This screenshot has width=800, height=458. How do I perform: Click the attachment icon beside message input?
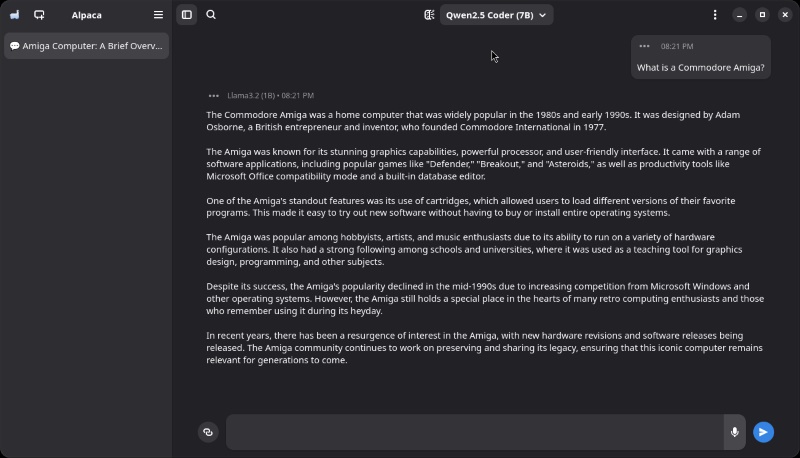click(208, 432)
